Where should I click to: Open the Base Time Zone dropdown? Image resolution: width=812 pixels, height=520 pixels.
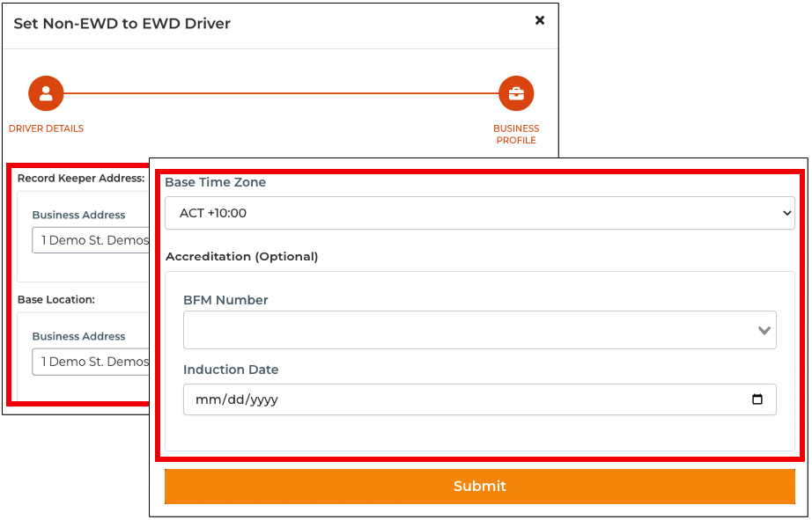click(479, 213)
